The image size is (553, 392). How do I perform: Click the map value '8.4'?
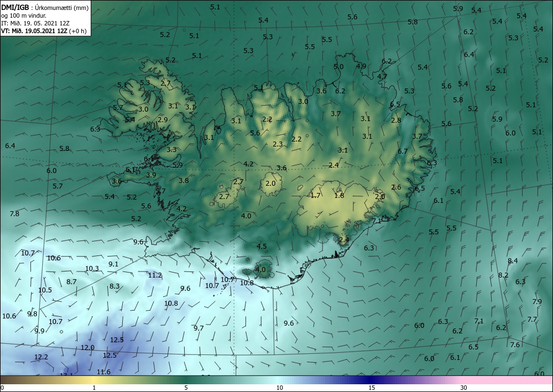[x=513, y=261]
